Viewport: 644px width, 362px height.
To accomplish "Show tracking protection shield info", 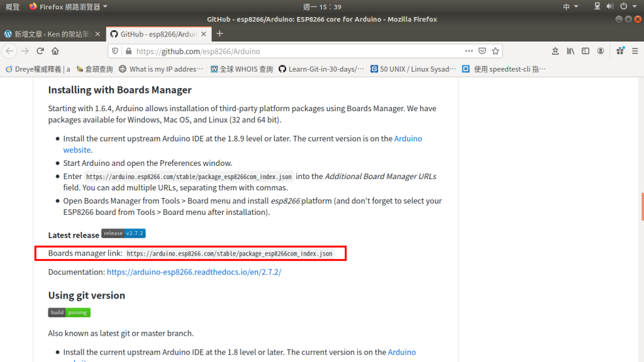I will (x=115, y=52).
